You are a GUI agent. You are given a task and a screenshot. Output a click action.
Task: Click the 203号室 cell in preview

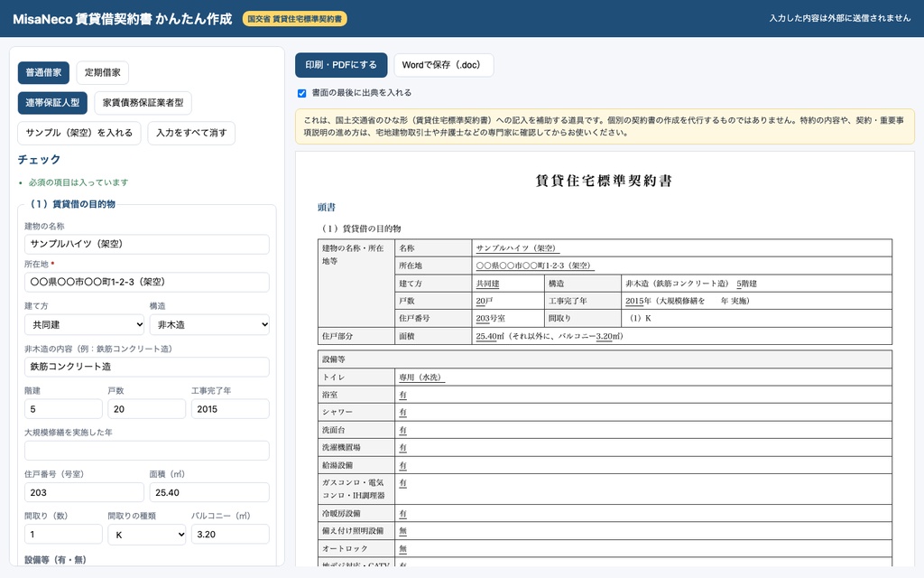[508, 318]
